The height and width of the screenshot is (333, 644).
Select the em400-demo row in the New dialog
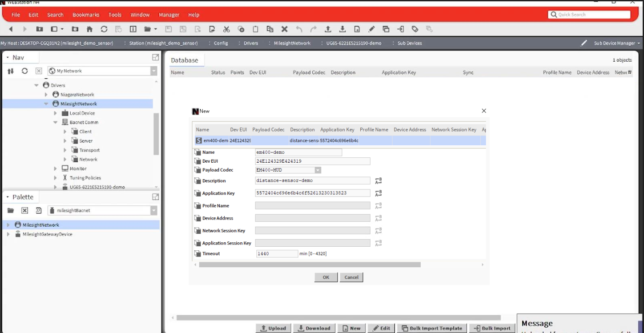point(340,140)
